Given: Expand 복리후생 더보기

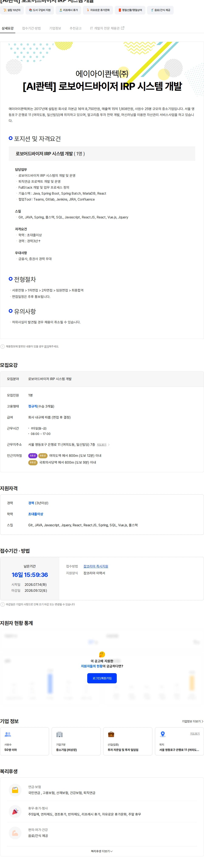Looking at the screenshot, I should pyautogui.click(x=102, y=851).
